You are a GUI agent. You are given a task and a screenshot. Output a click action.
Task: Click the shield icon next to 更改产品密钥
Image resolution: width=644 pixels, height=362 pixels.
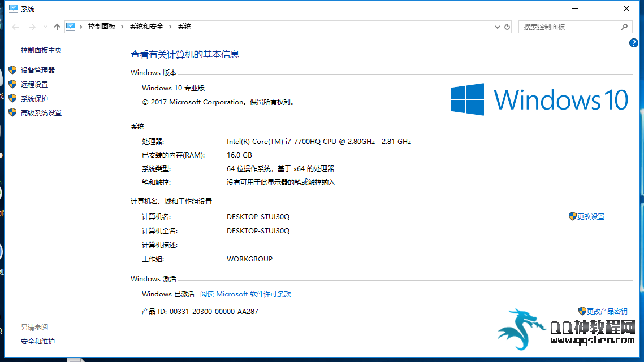coord(582,311)
